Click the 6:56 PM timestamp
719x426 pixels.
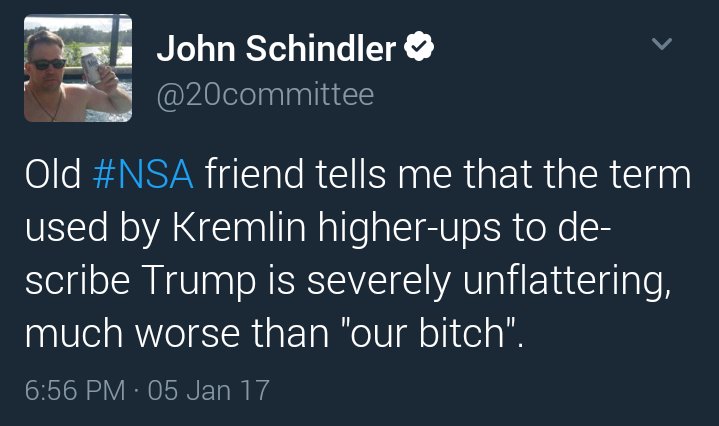74,389
